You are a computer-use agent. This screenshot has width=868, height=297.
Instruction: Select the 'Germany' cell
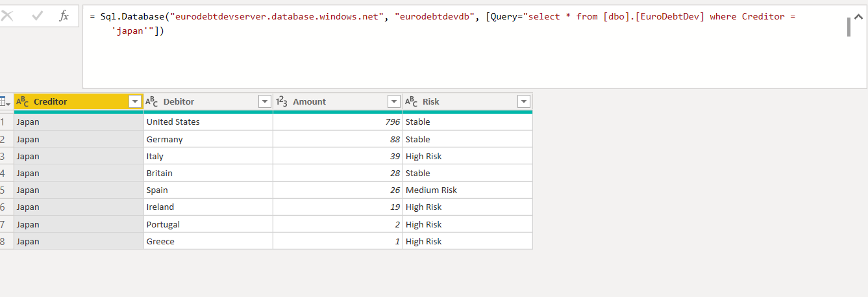pyautogui.click(x=208, y=139)
